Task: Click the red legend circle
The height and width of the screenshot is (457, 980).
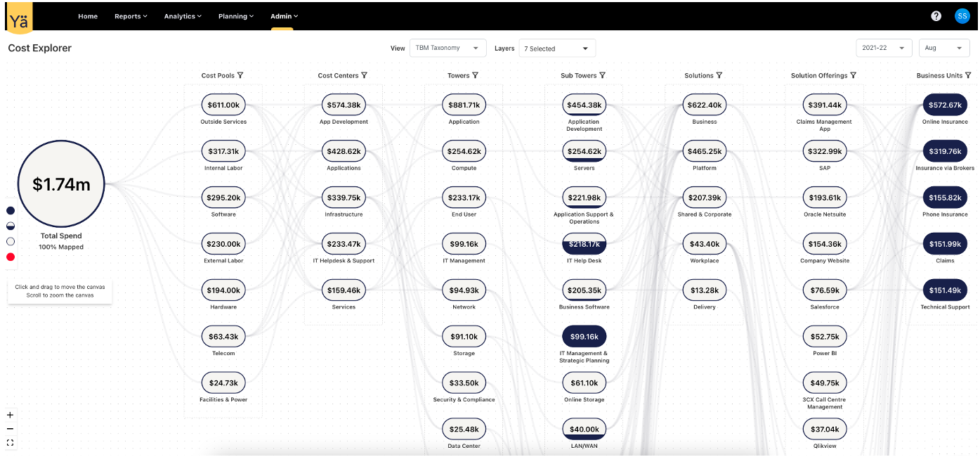Action: pos(11,257)
